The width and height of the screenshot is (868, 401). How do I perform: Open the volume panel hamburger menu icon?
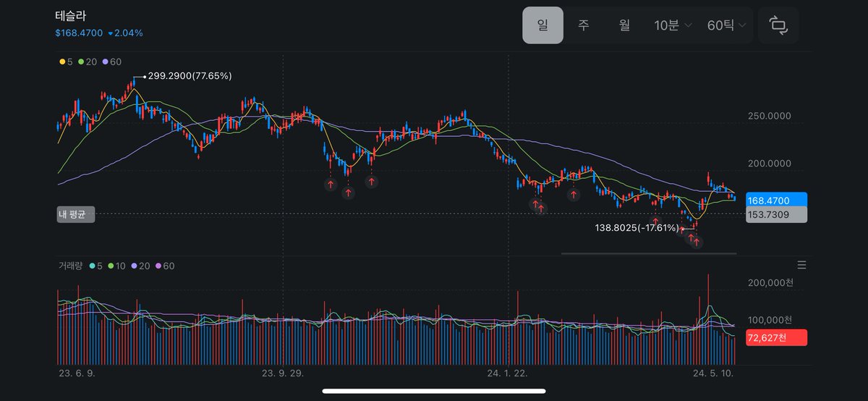coord(801,265)
